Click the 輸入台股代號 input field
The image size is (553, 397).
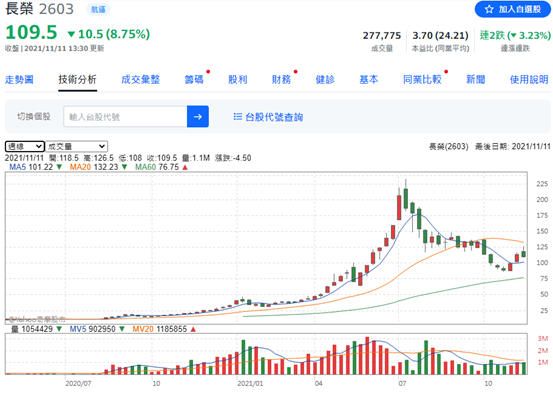point(125,116)
